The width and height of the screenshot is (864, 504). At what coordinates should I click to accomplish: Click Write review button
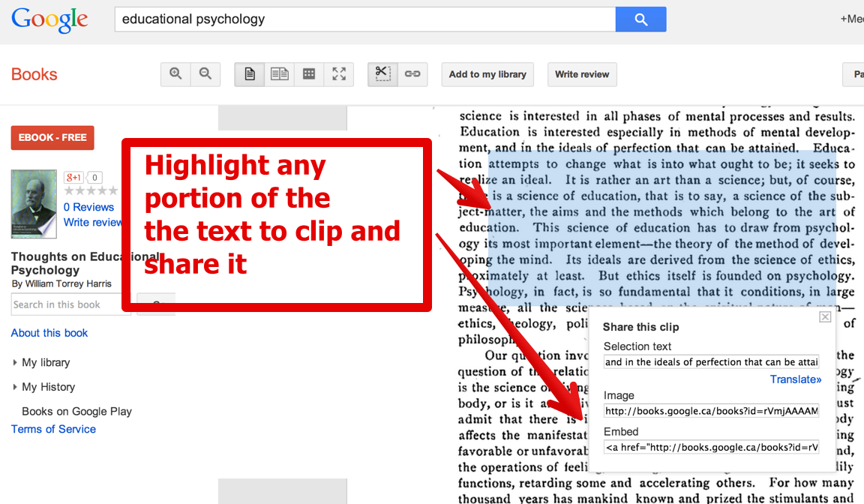[x=582, y=74]
